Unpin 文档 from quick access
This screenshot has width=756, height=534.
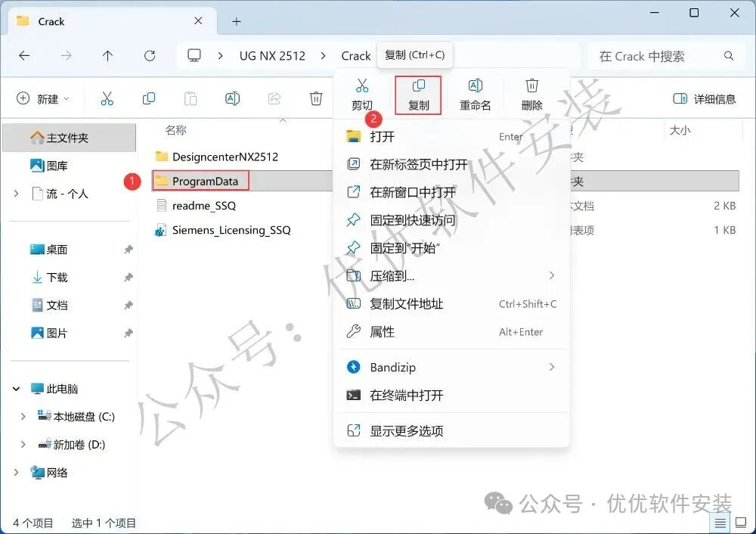pos(129,306)
